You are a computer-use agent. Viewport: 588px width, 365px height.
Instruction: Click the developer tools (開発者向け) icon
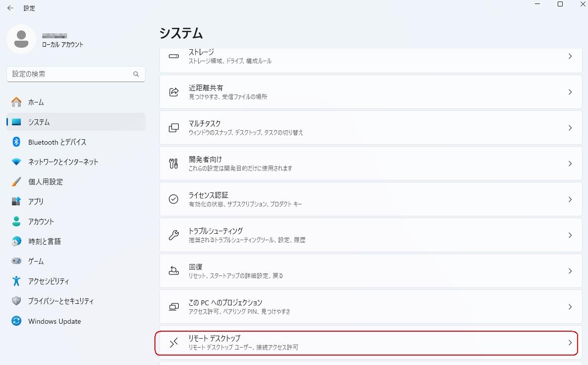click(174, 163)
